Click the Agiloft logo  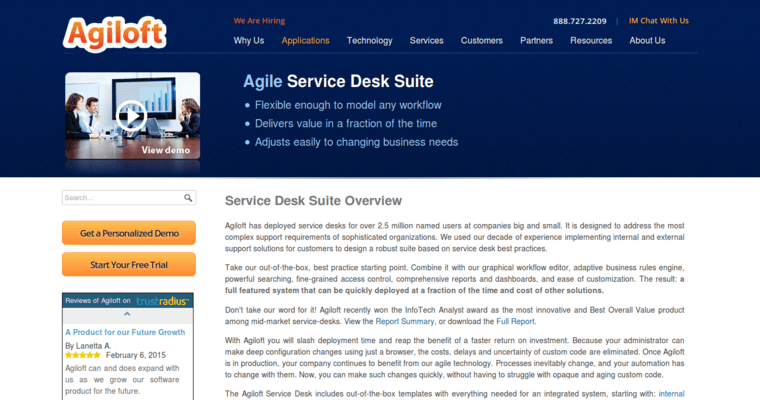(x=115, y=33)
